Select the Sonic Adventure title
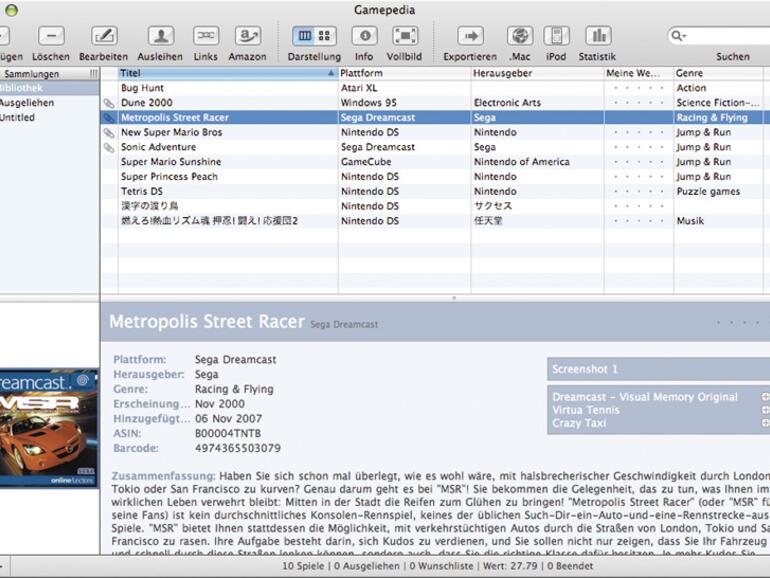This screenshot has width=770, height=578. (x=159, y=147)
